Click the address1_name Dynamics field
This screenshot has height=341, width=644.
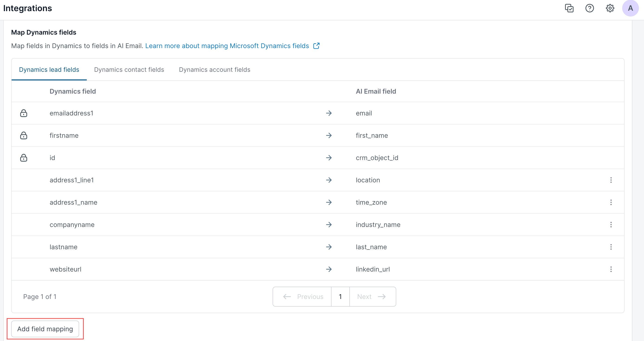point(74,202)
